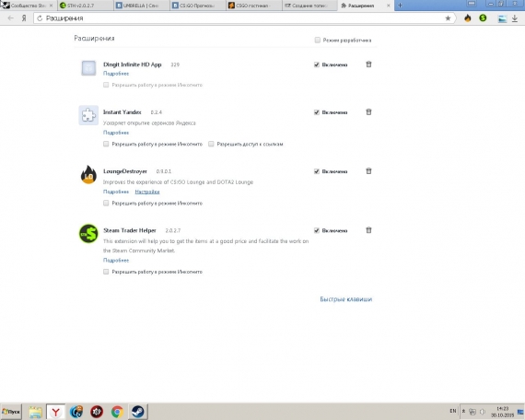Image resolution: width=525 pixels, height=420 pixels.
Task: Click the address bar field
Action: click(x=244, y=18)
